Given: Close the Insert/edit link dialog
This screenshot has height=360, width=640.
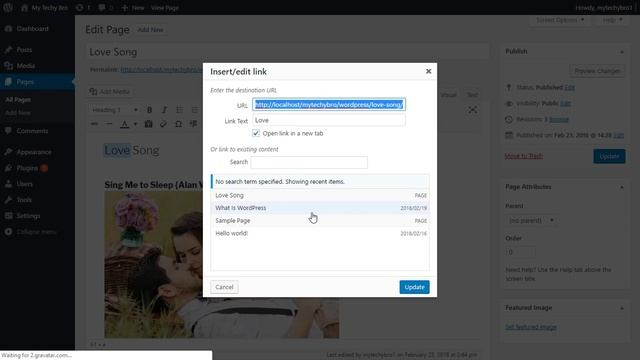Looking at the screenshot, I should coord(428,71).
